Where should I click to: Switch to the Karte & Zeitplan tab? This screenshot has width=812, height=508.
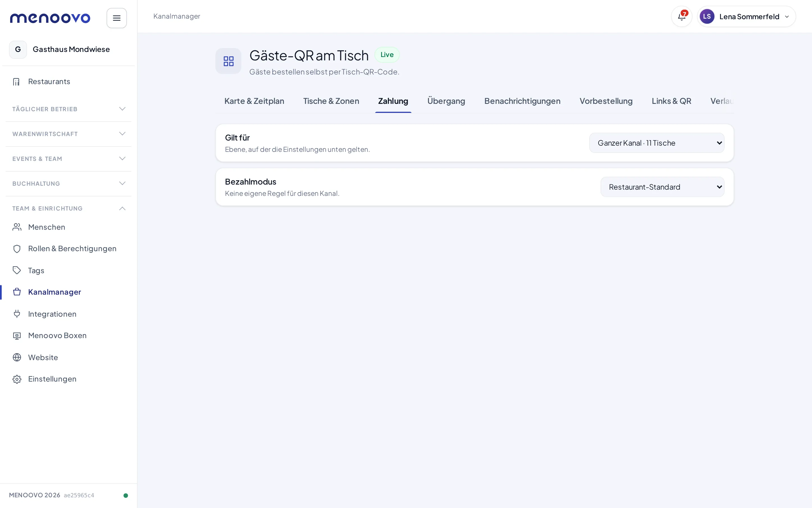pos(254,101)
